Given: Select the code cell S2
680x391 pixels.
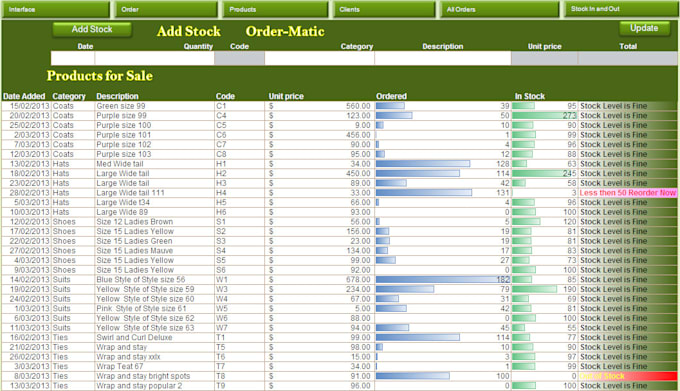Looking at the screenshot, I should (x=239, y=231).
